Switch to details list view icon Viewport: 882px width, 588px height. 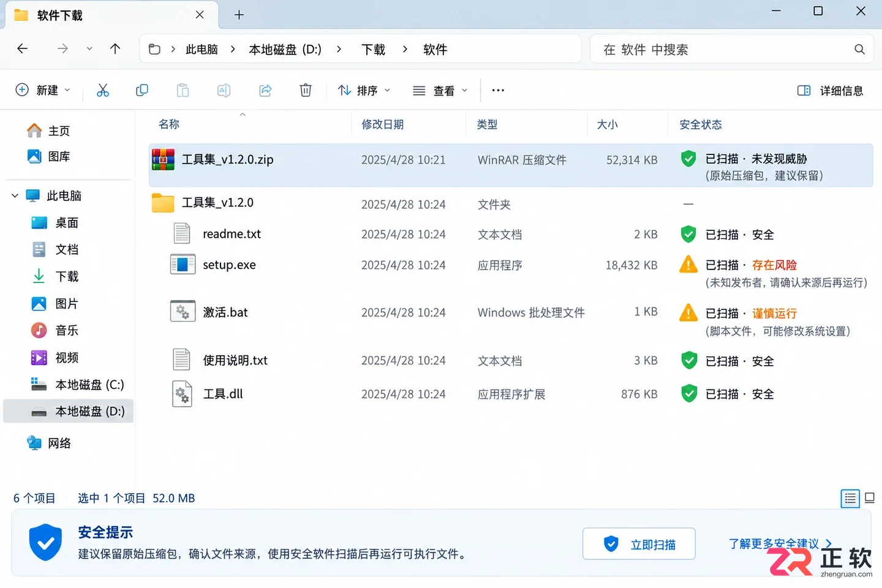click(850, 499)
